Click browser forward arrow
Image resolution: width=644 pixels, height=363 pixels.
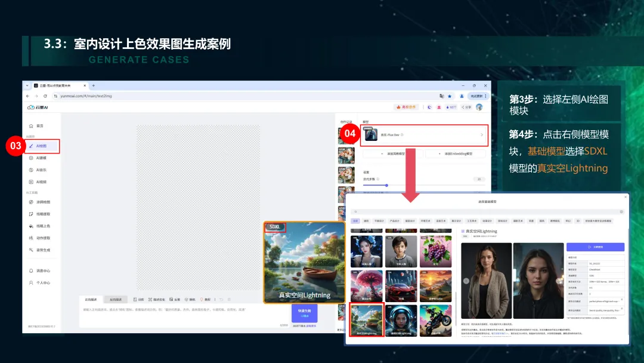tap(36, 96)
